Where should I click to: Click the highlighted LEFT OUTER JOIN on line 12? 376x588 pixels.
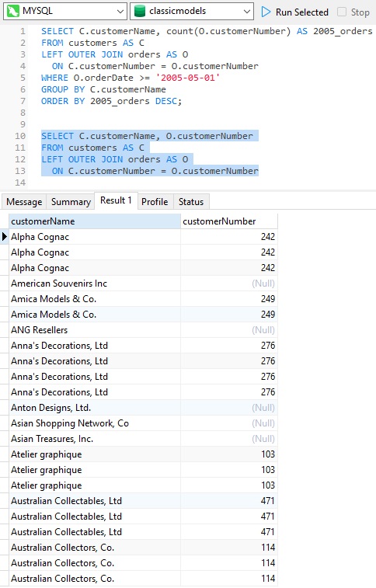pyautogui.click(x=82, y=159)
